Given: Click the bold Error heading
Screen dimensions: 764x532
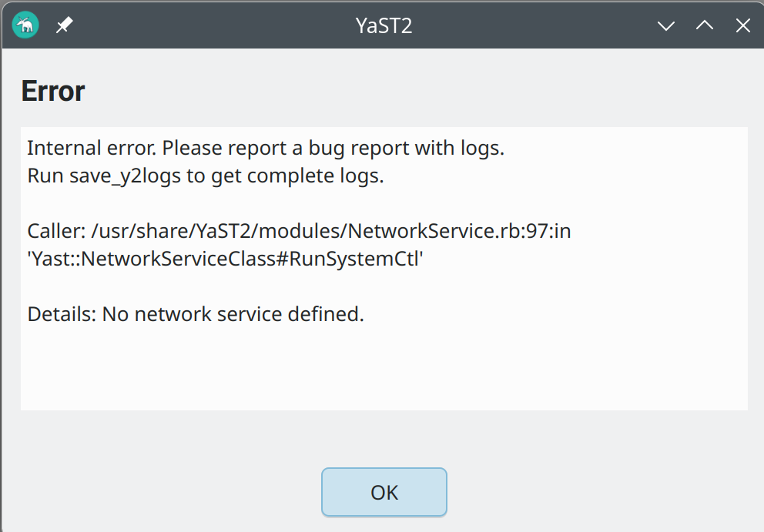Looking at the screenshot, I should pos(52,91).
